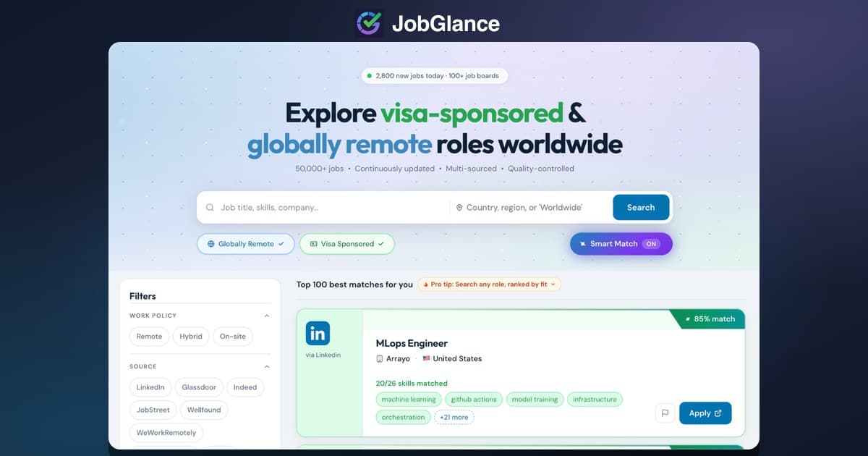This screenshot has height=456, width=868.
Task: Click the infrastructure skill tag
Action: click(x=595, y=400)
